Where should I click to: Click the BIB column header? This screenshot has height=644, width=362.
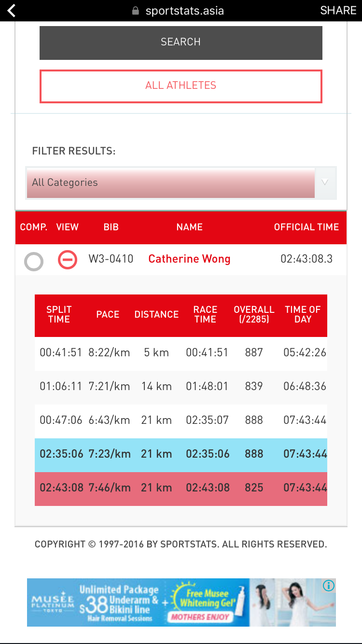pyautogui.click(x=111, y=227)
